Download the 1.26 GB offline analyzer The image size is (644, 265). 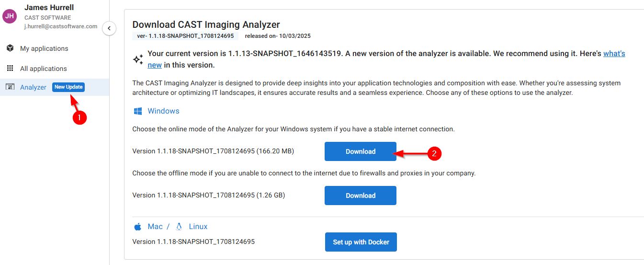pyautogui.click(x=361, y=196)
